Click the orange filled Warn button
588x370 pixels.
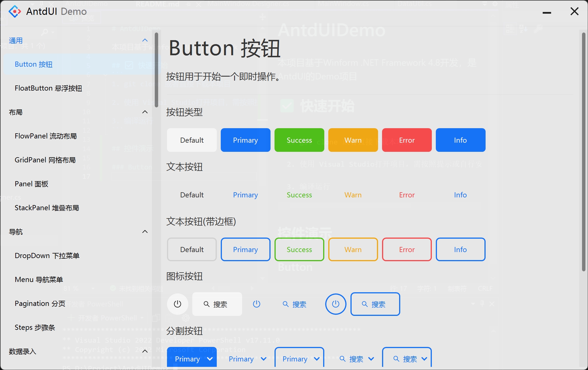(353, 140)
